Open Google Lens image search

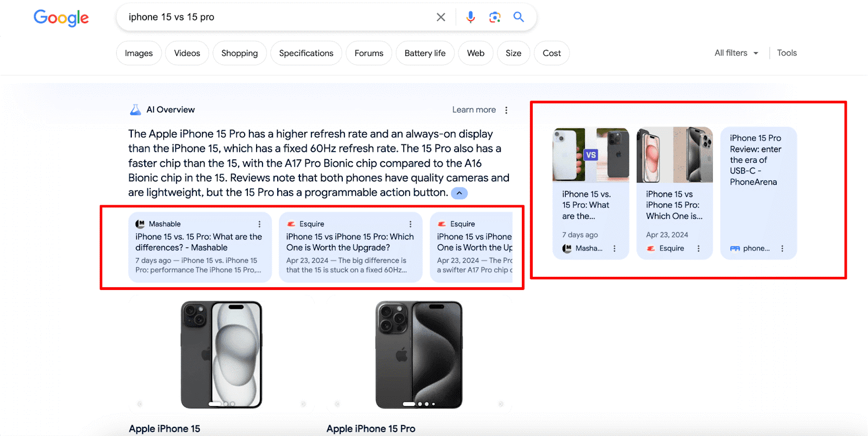[495, 17]
